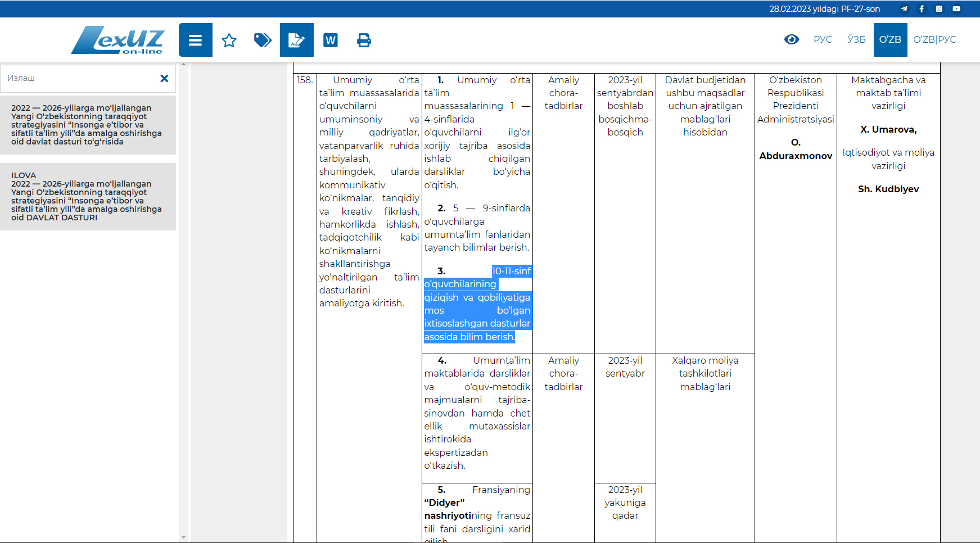Add document to favorites star
The width and height of the screenshot is (980, 543).
pos(229,40)
